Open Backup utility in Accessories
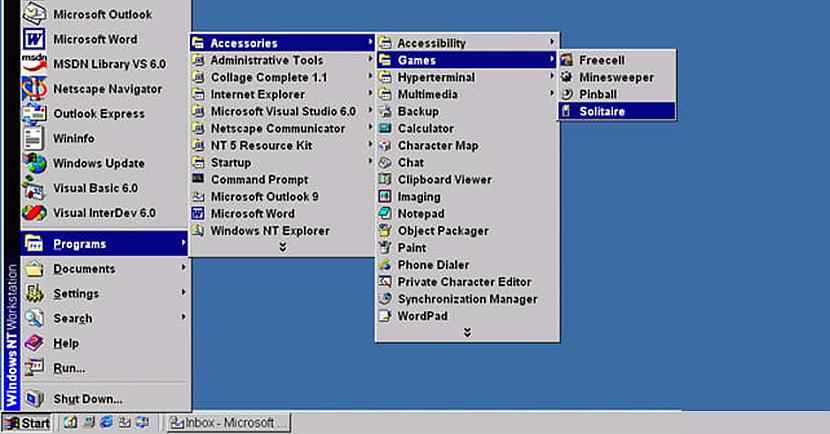Viewport: 830px width, 434px height. pos(467,112)
